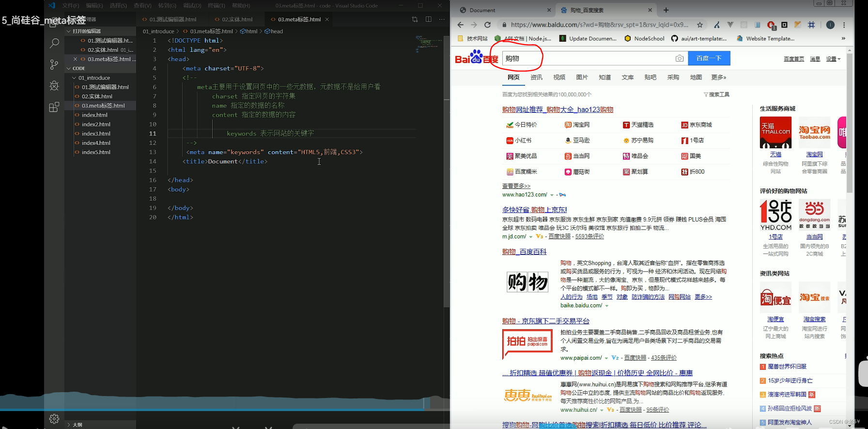The height and width of the screenshot is (429, 868).
Task: Expand the 大纲 outline section
Action: click(x=68, y=425)
